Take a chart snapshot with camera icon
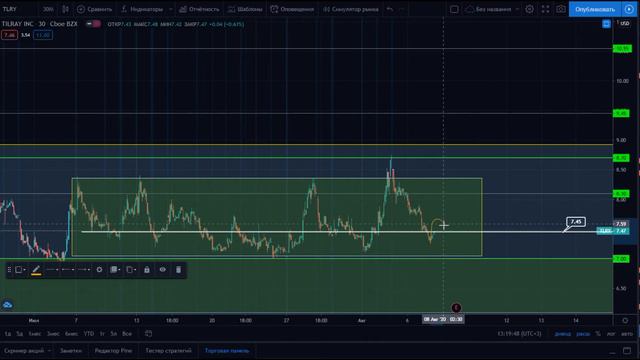 [561, 9]
